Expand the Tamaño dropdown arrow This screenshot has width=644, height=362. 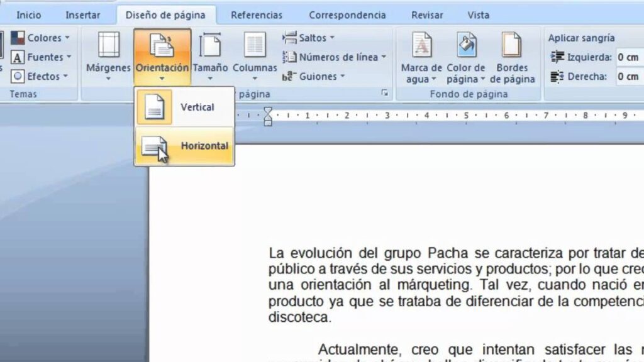pos(210,79)
